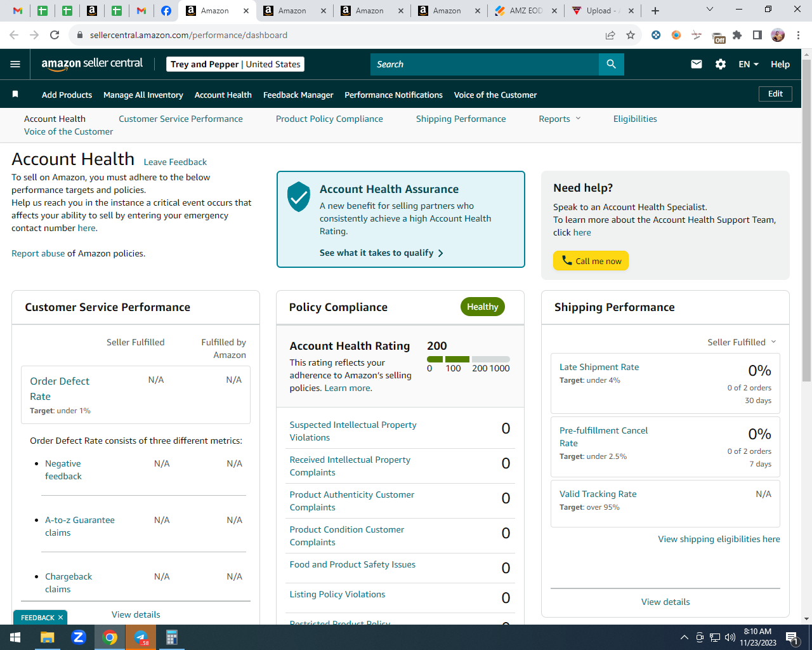The height and width of the screenshot is (650, 812).
Task: Open the Chrome three-dot menu
Action: (x=799, y=35)
